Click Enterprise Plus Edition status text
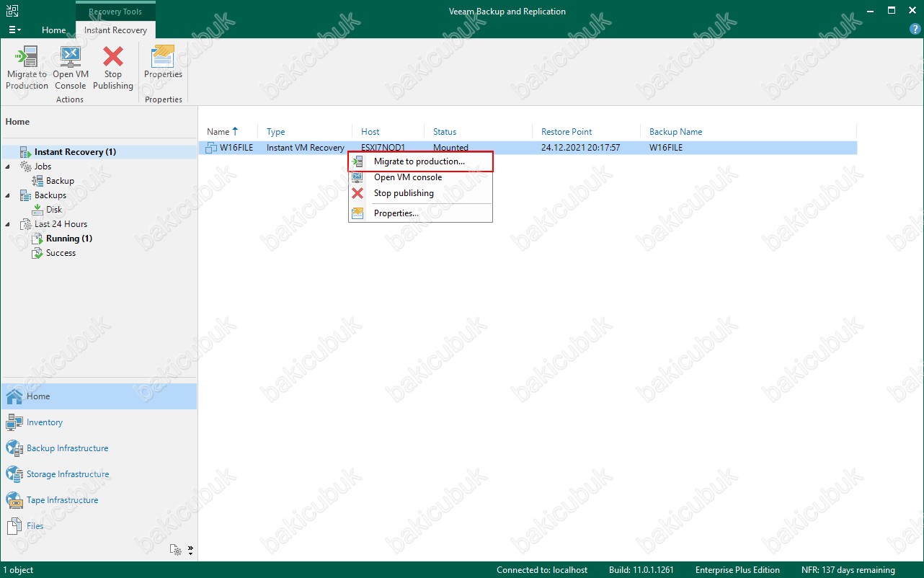924x578 pixels. 737,570
